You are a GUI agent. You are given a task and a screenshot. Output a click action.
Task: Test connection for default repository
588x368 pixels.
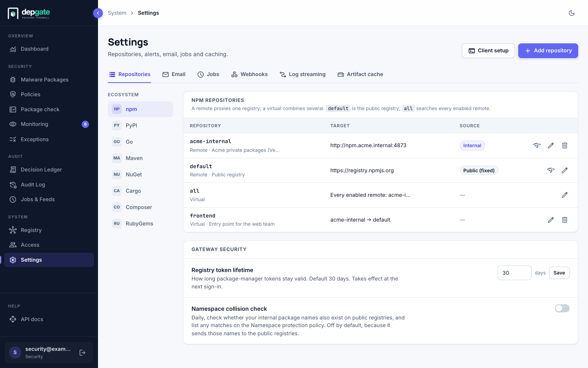tap(551, 170)
